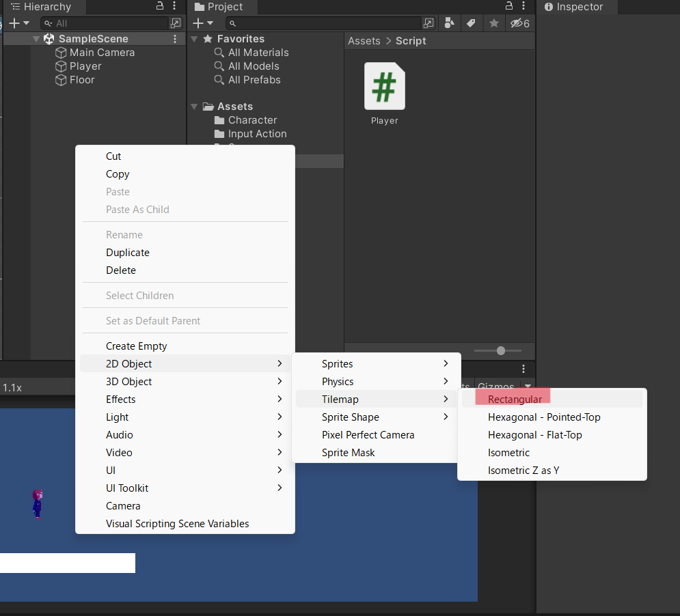Open Hierarchy panel three-dot menu
Viewport: 680px width, 616px height.
click(176, 6)
